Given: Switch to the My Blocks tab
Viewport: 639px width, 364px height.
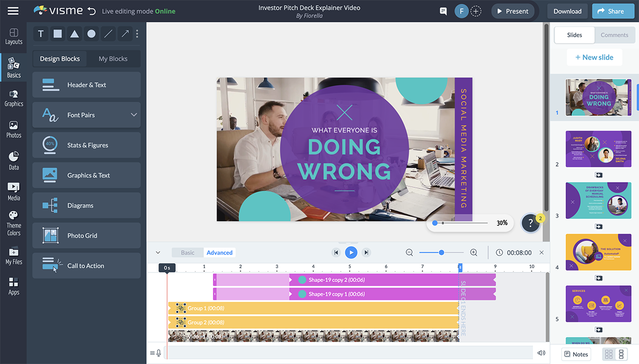Looking at the screenshot, I should click(113, 59).
